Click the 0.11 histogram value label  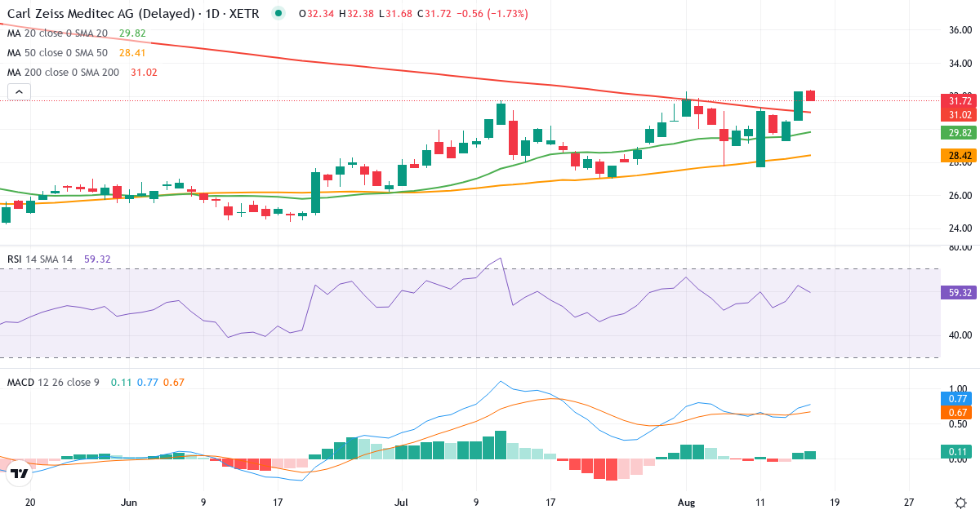[x=956, y=451]
